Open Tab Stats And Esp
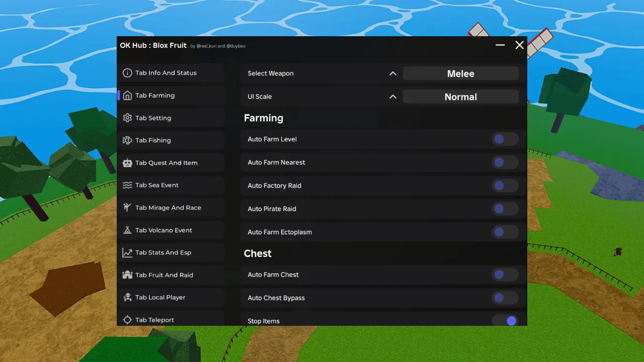Screen dimensions: 644x362 pyautogui.click(x=171, y=252)
